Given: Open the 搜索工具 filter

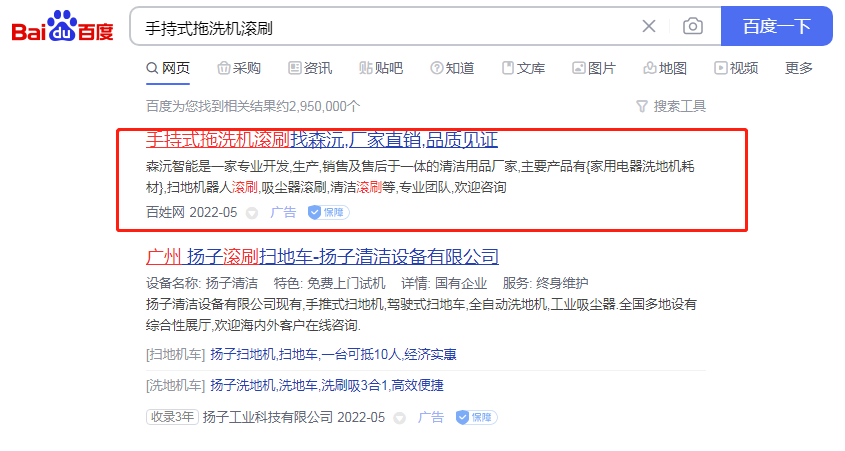Looking at the screenshot, I should (x=671, y=106).
